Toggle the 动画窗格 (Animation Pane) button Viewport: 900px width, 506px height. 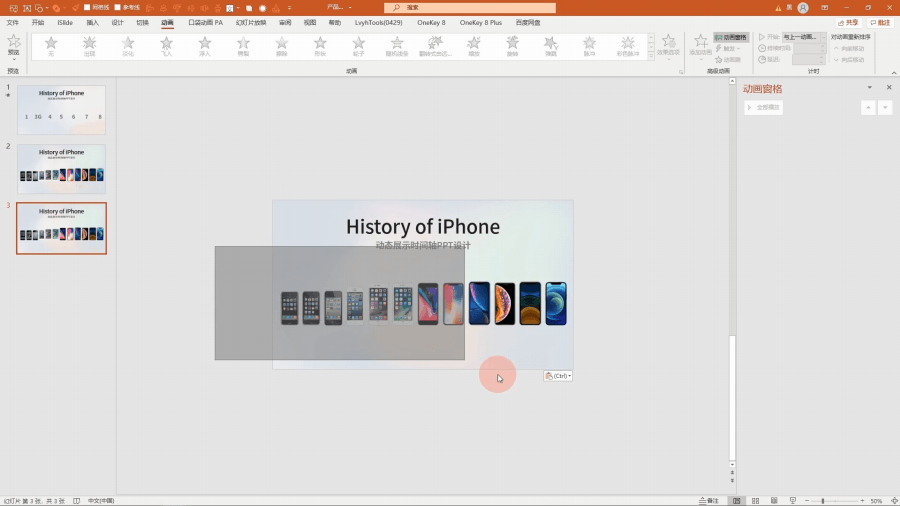731,37
